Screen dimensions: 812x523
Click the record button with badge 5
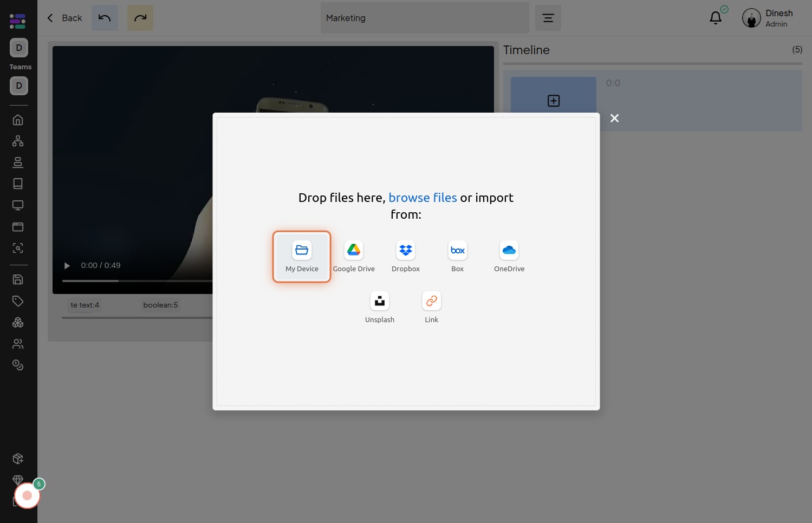point(27,495)
